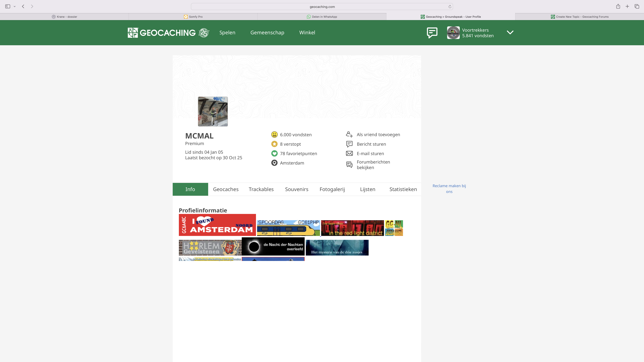This screenshot has width=644, height=362.
Task: Click the Safari share icon
Action: click(x=618, y=6)
